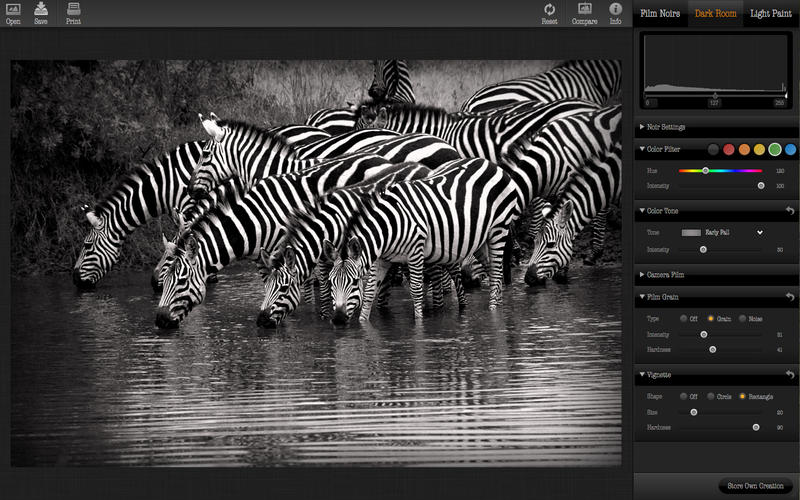Reset all adjustments with the Reset icon

(x=549, y=10)
